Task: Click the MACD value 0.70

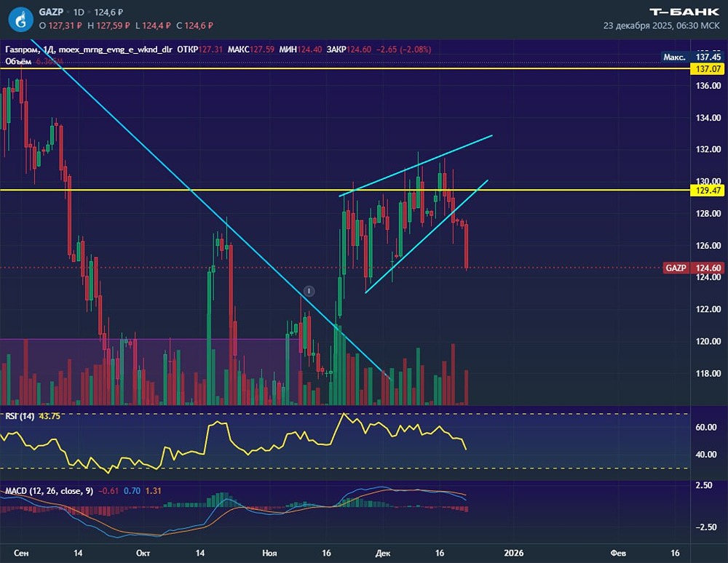Action: coord(132,491)
